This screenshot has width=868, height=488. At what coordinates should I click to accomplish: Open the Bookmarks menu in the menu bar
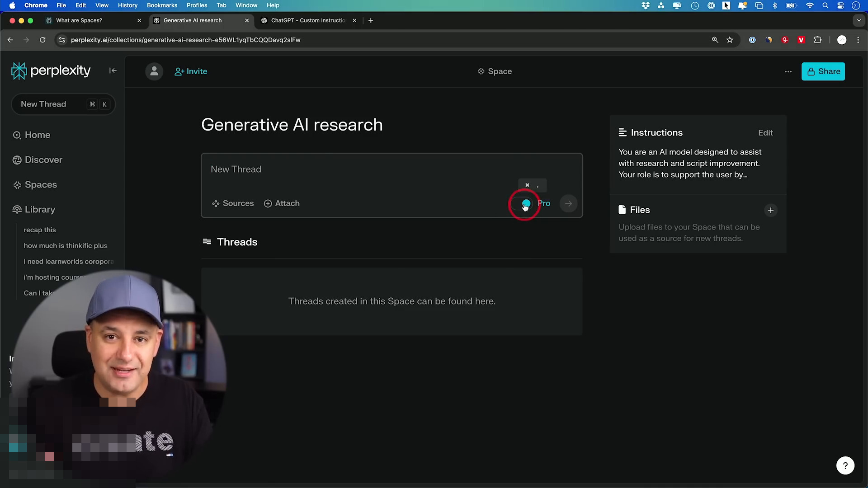162,5
